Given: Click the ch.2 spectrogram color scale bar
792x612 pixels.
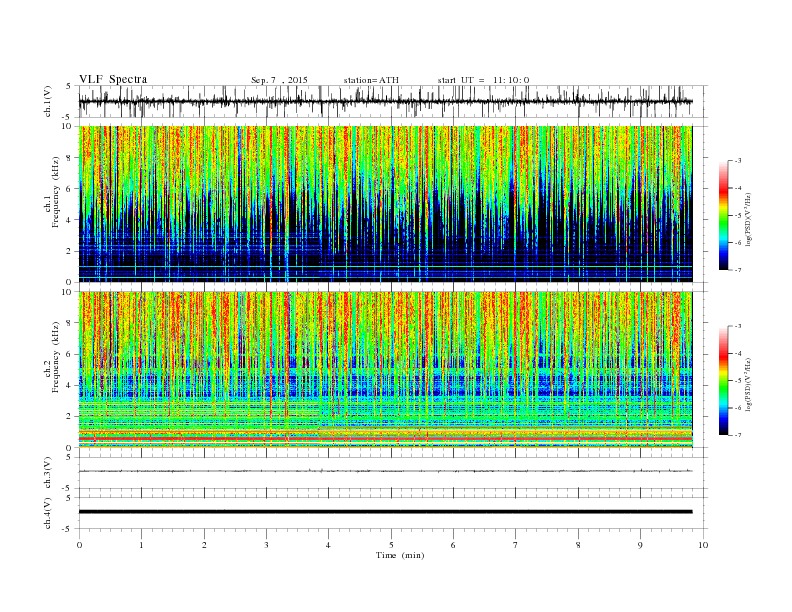Looking at the screenshot, I should point(723,380).
